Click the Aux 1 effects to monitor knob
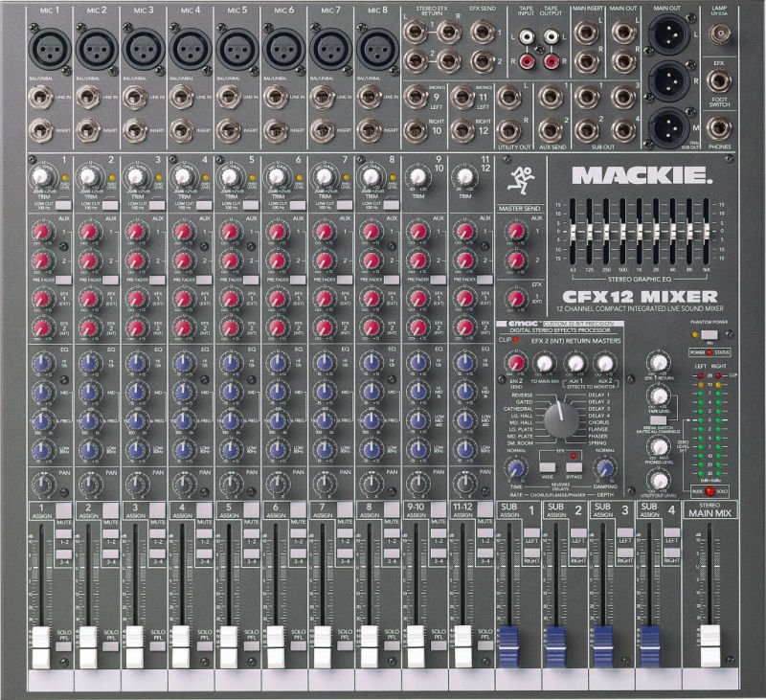 (575, 363)
